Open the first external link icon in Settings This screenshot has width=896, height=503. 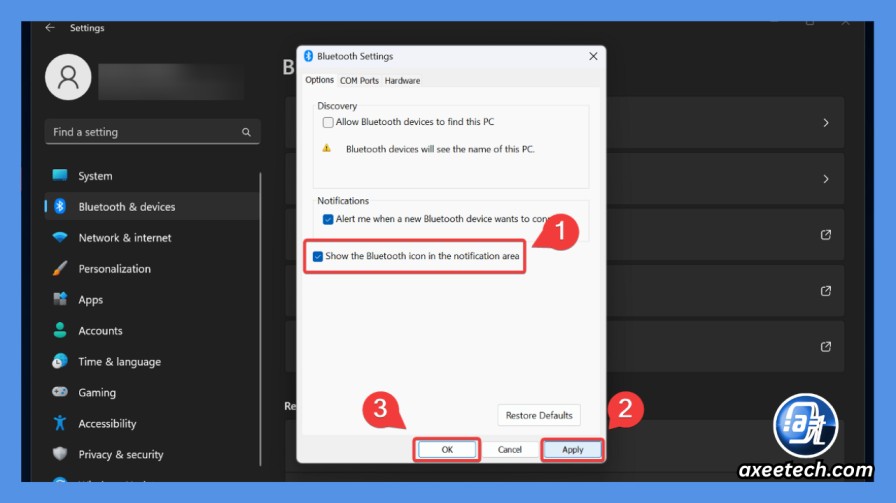coord(826,235)
